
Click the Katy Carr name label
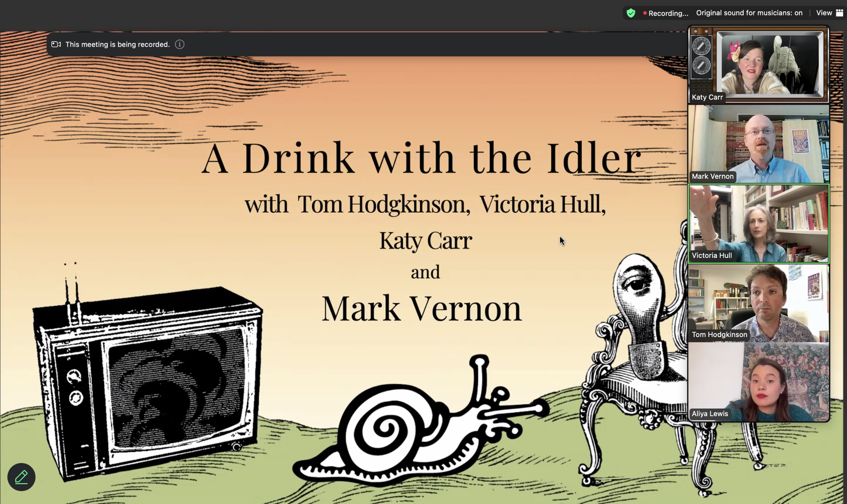pos(707,97)
